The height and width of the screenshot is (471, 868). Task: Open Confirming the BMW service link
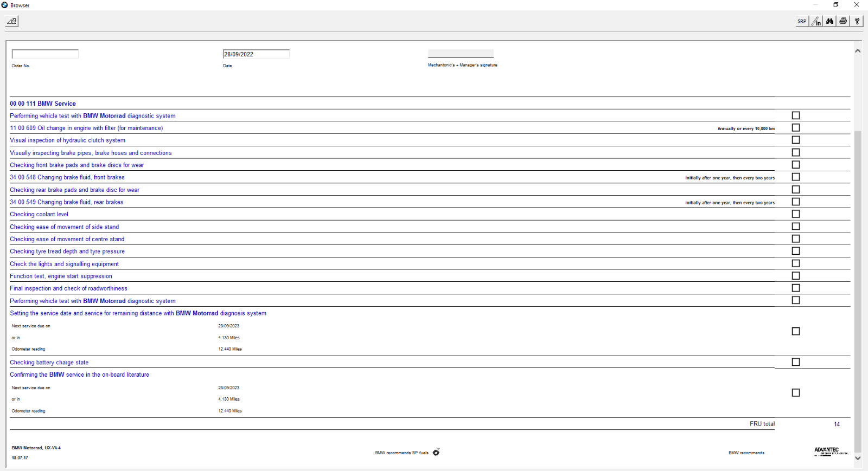coord(80,375)
